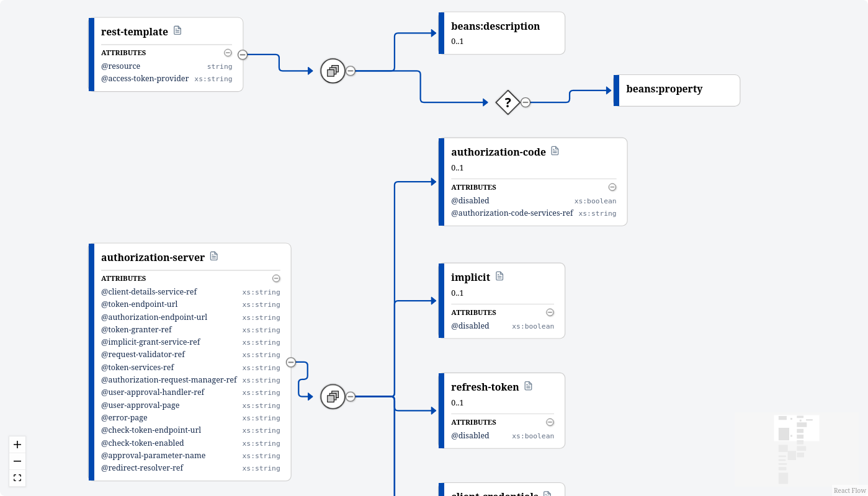Click the zoom out minus control

17,461
